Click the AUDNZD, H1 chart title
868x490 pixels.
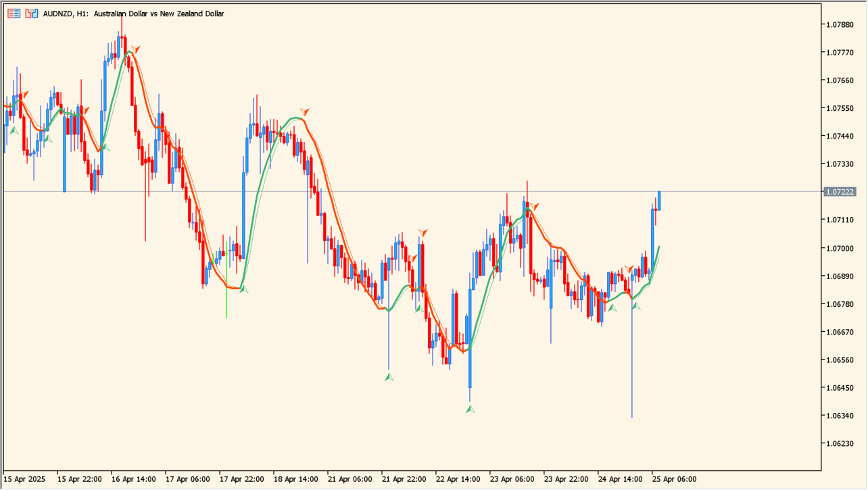[134, 14]
